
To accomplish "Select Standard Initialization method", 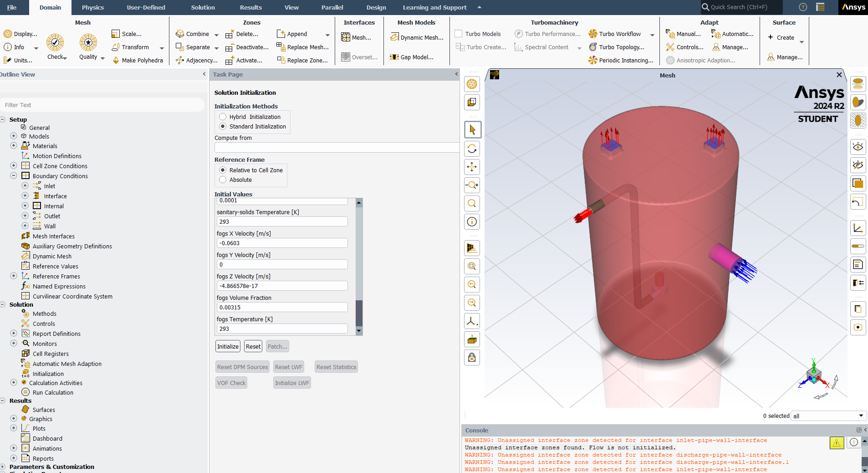I will pos(223,127).
